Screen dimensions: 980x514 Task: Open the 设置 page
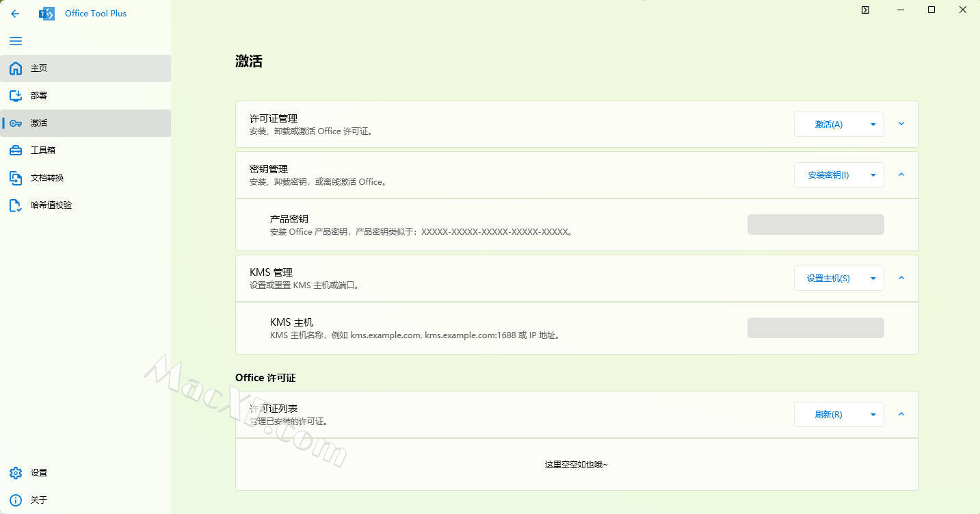[x=85, y=473]
